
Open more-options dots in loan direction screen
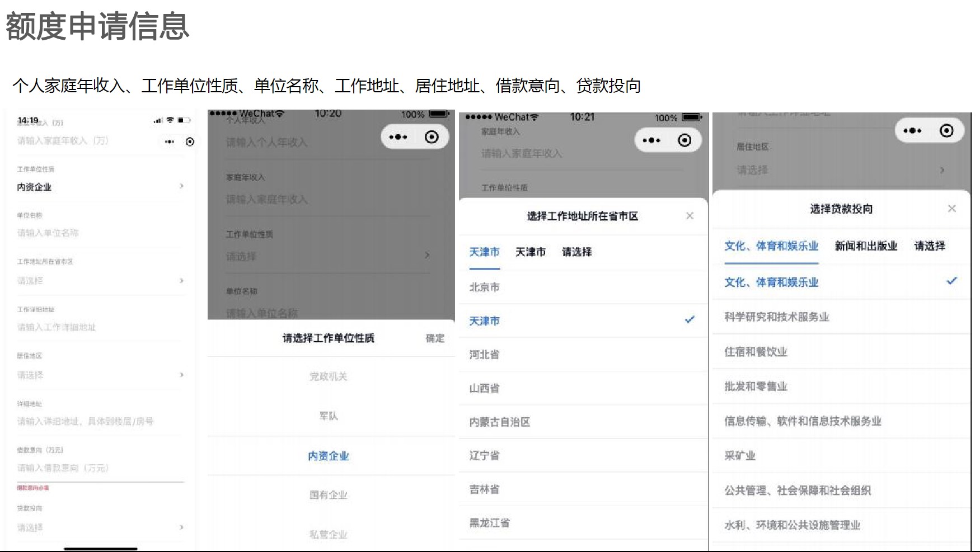[912, 131]
